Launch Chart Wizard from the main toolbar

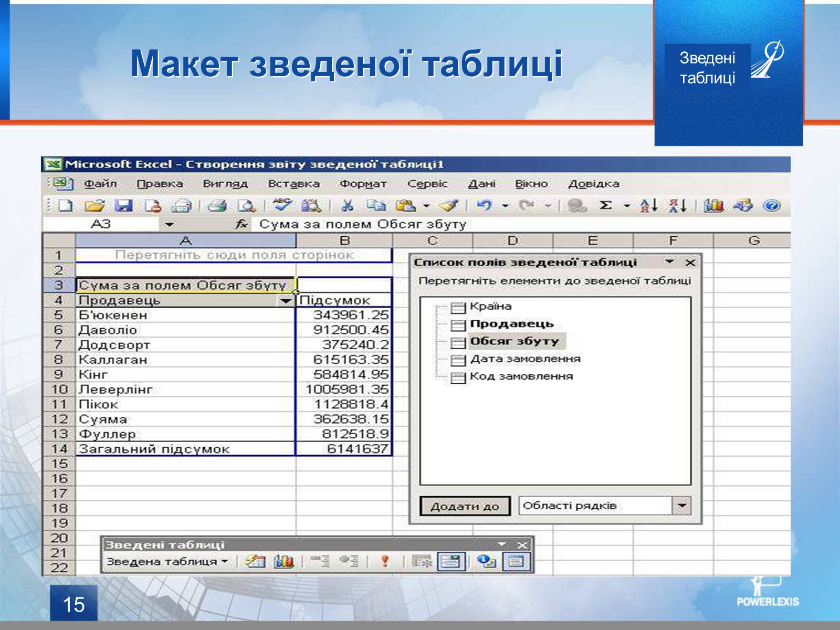pos(714,206)
